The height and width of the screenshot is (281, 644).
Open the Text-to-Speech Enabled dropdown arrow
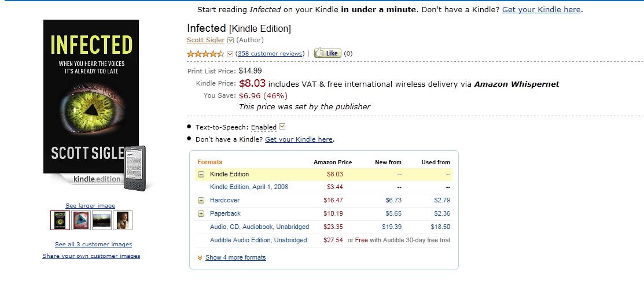[x=282, y=127]
